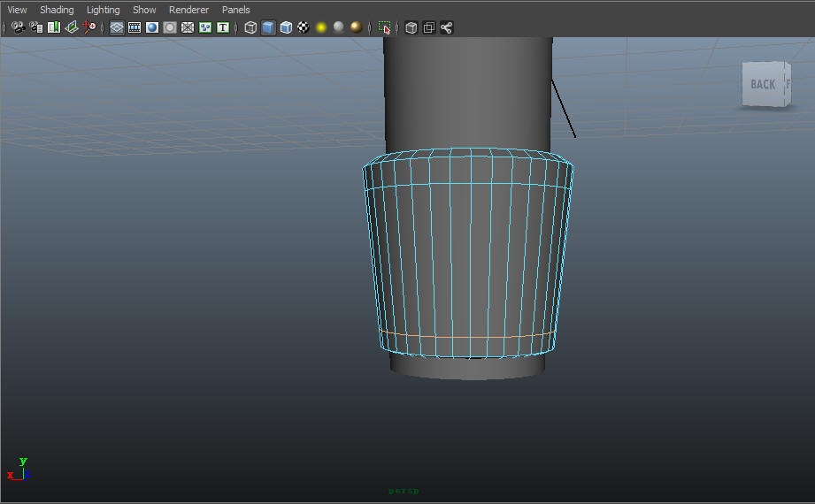Enable textured display with checker icon
The width and height of the screenshot is (815, 504).
(304, 27)
